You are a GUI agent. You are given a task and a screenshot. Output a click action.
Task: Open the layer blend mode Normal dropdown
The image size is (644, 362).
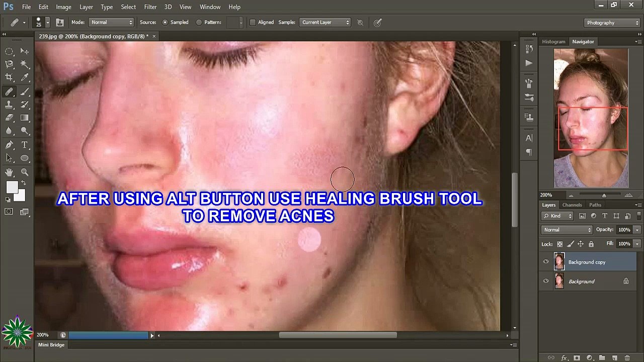pos(567,230)
